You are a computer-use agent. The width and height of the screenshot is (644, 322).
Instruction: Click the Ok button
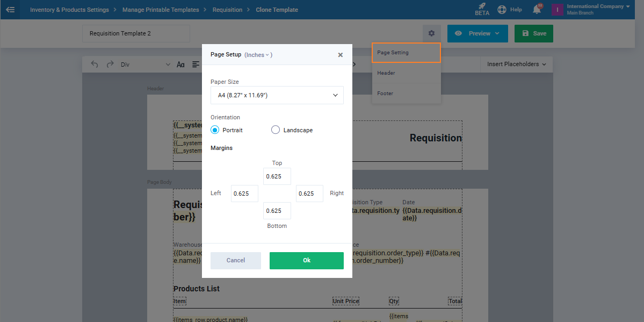point(306,260)
